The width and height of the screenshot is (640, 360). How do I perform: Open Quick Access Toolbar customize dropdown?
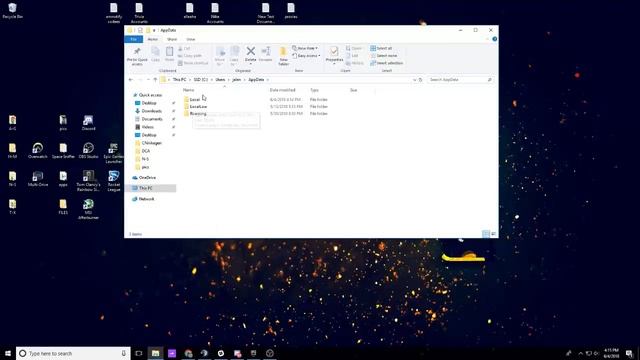(x=154, y=30)
